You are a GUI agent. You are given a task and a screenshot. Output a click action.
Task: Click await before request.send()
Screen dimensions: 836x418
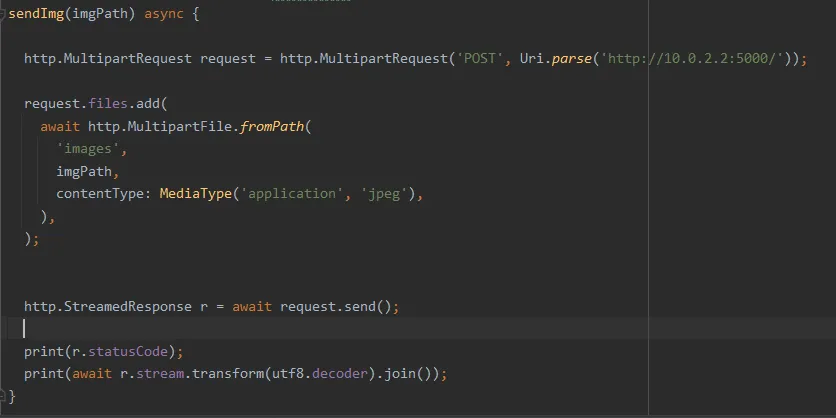click(252, 307)
